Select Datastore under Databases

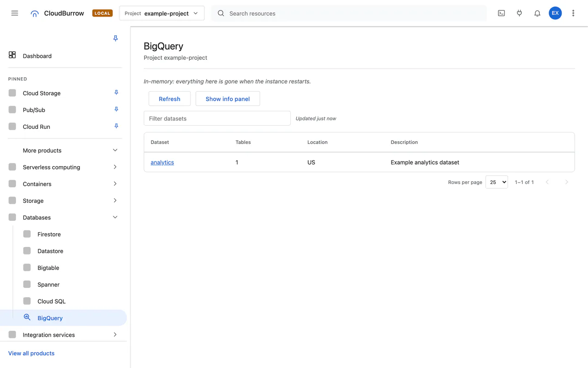(x=51, y=251)
